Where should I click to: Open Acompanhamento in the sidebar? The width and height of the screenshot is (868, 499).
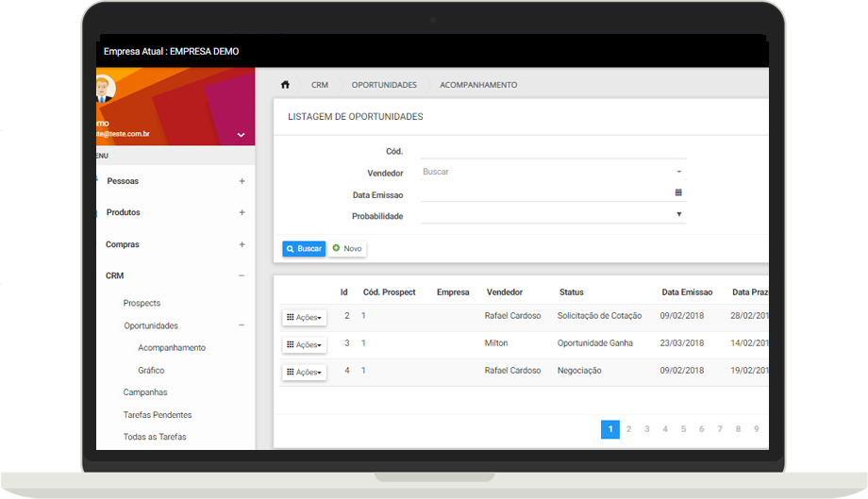[172, 348]
